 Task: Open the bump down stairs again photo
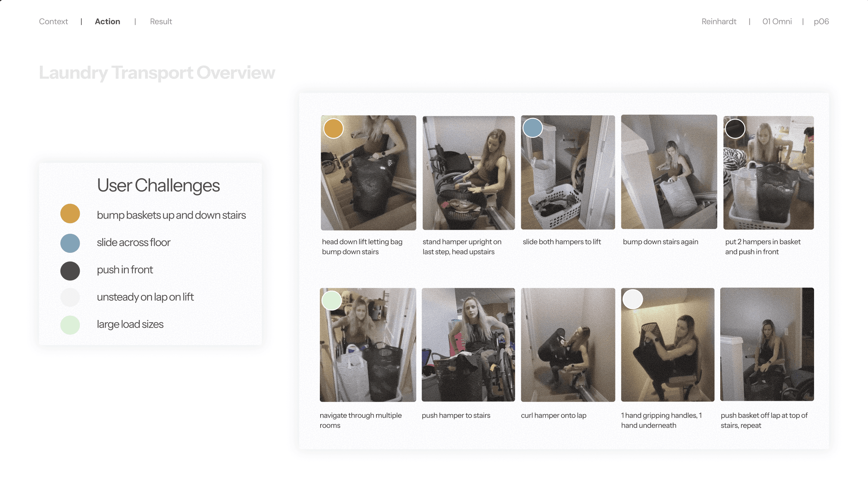point(669,172)
